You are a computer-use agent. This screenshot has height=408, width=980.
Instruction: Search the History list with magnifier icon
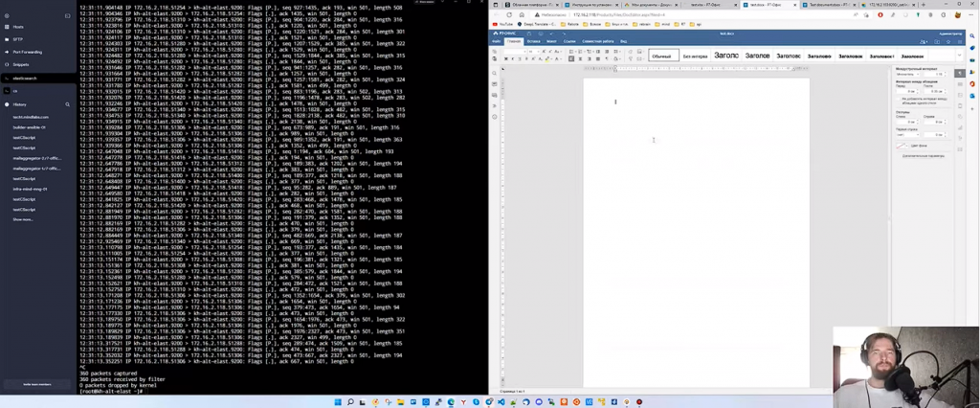pyautogui.click(x=68, y=104)
